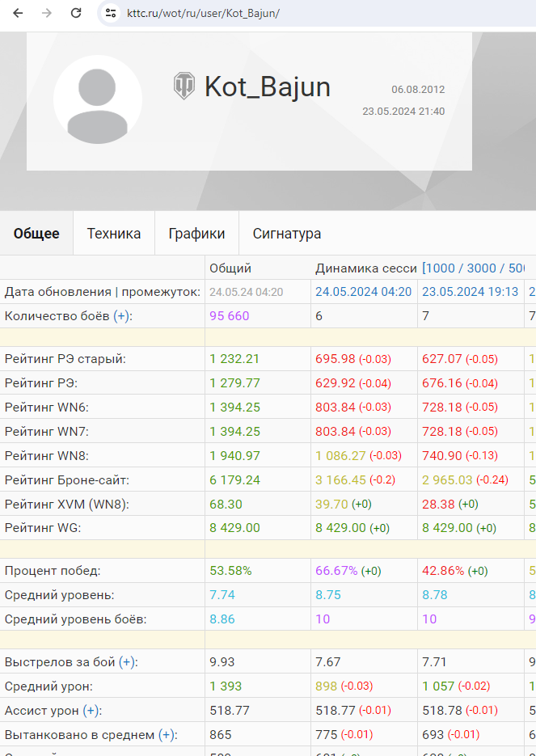Click last battle time 23.05.2024 21:40
Screen dimensions: 536x756
point(403,112)
